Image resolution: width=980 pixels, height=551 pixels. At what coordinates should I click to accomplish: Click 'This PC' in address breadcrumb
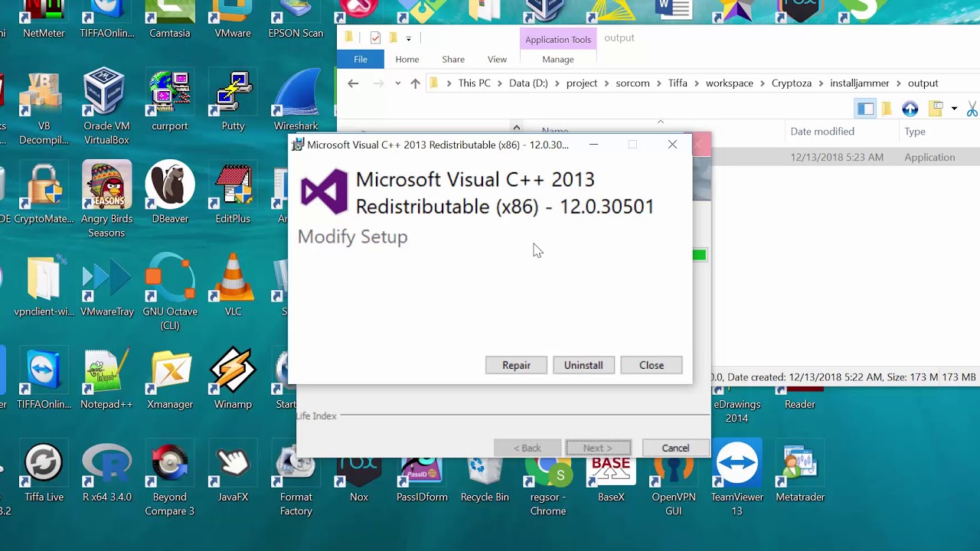474,83
